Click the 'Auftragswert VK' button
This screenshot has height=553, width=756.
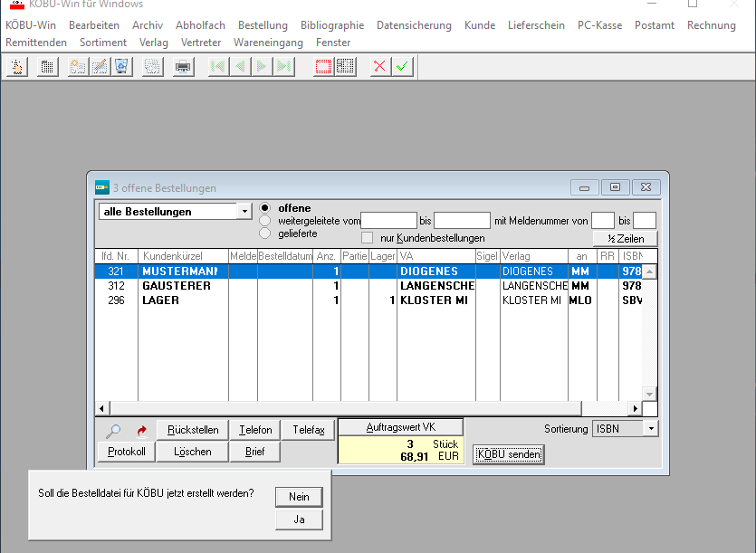(401, 426)
